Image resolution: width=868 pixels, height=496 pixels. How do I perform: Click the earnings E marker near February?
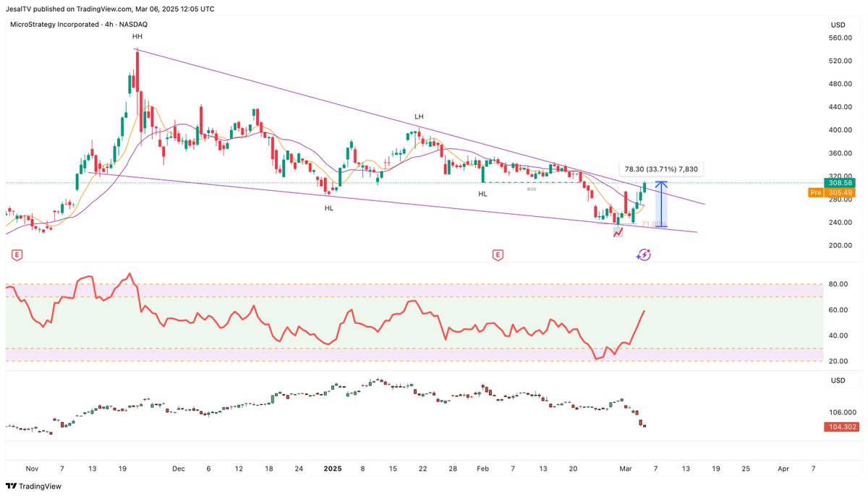pyautogui.click(x=497, y=255)
